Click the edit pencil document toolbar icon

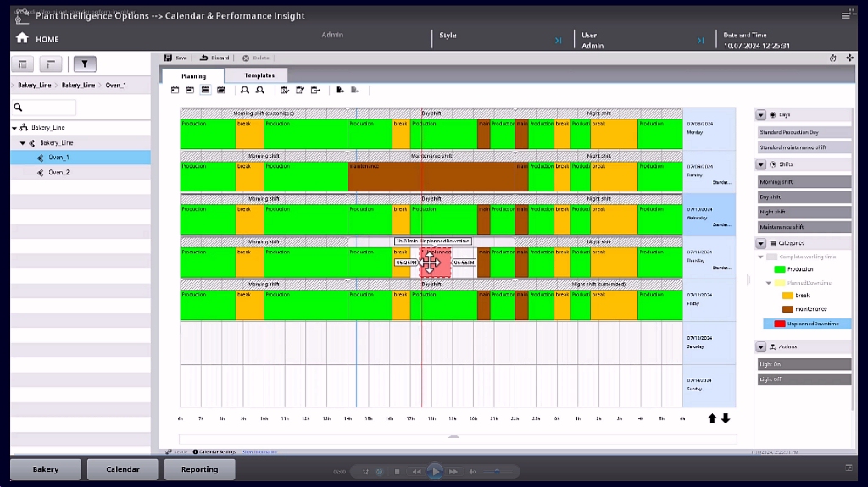coord(300,90)
